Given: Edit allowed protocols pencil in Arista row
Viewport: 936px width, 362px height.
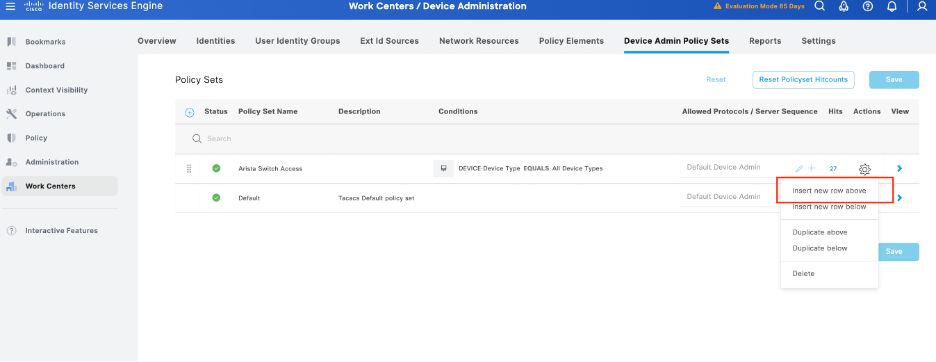Looking at the screenshot, I should pos(800,168).
